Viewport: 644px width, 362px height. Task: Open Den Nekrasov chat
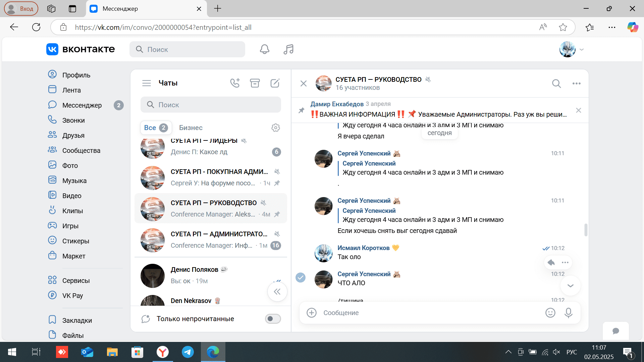tap(211, 300)
